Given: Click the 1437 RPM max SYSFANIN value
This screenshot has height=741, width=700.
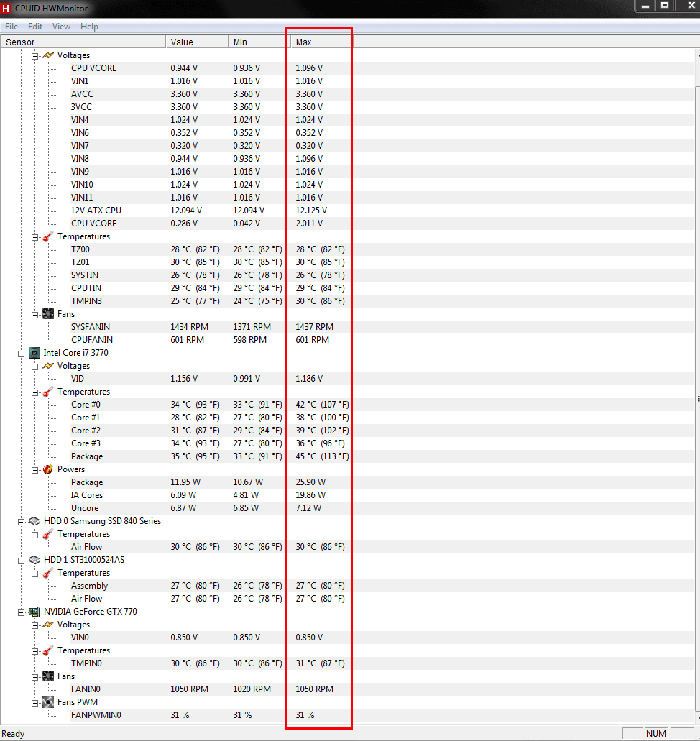Looking at the screenshot, I should click(x=314, y=327).
